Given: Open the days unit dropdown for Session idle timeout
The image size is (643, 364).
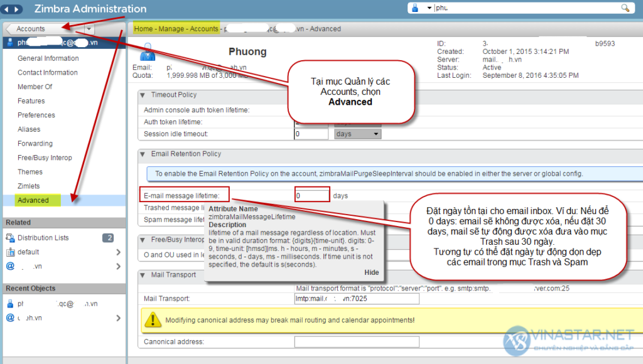Looking at the screenshot, I should (x=355, y=133).
